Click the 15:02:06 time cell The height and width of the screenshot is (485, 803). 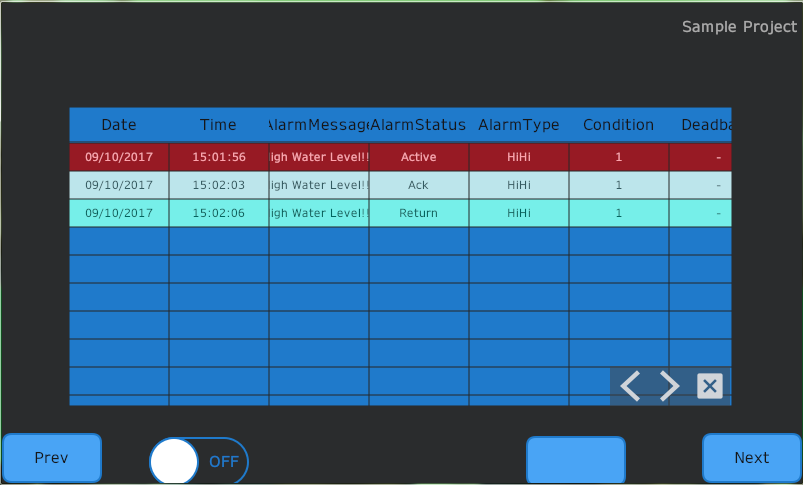219,213
